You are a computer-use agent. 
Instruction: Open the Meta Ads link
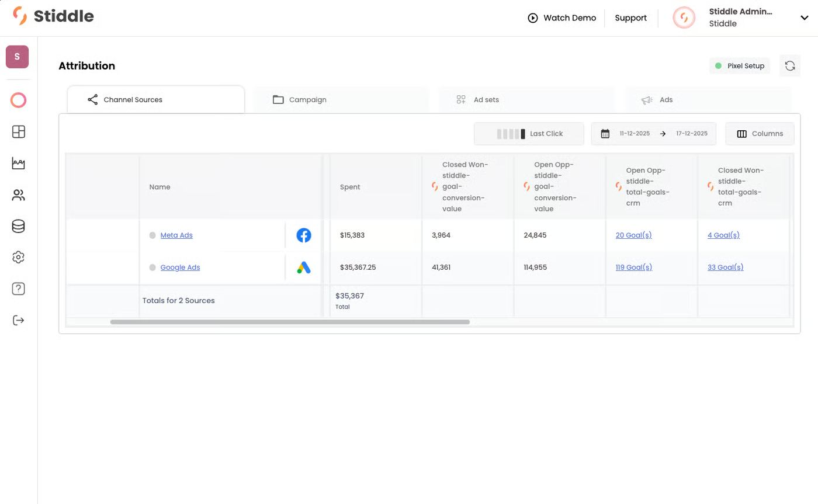pyautogui.click(x=176, y=235)
